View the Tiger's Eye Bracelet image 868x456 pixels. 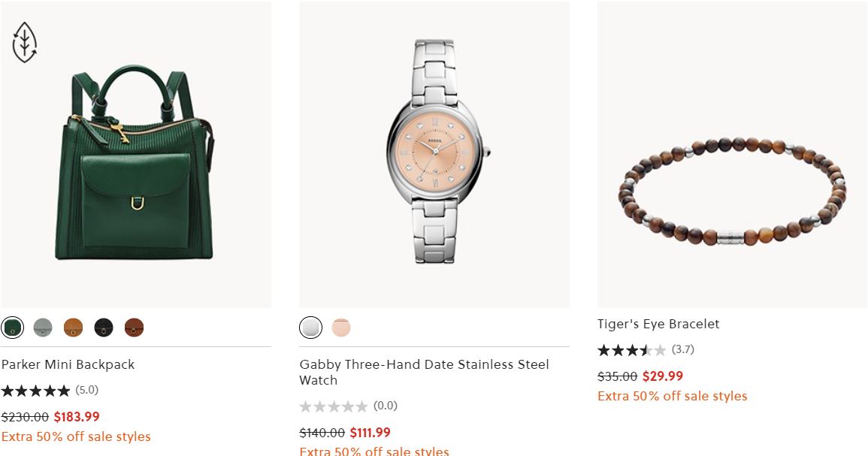coord(732,188)
